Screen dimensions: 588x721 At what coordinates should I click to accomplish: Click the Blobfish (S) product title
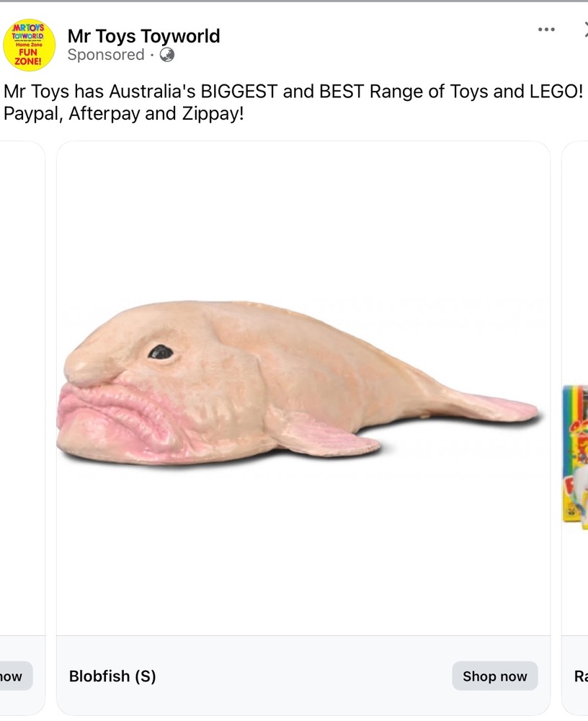point(112,676)
